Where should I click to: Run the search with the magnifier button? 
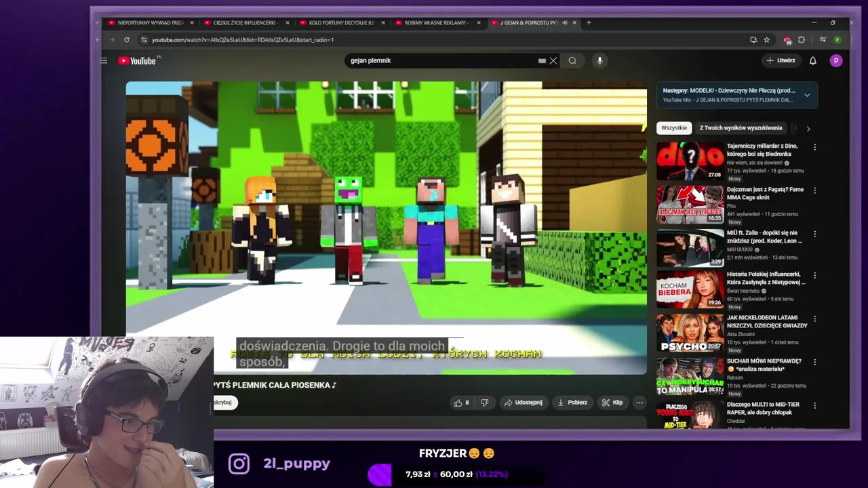tap(572, 60)
